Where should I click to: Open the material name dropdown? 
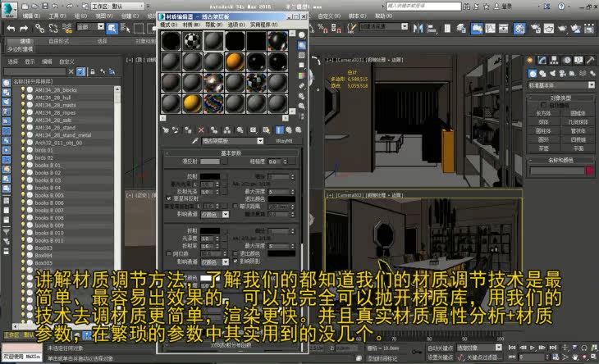[x=260, y=141]
